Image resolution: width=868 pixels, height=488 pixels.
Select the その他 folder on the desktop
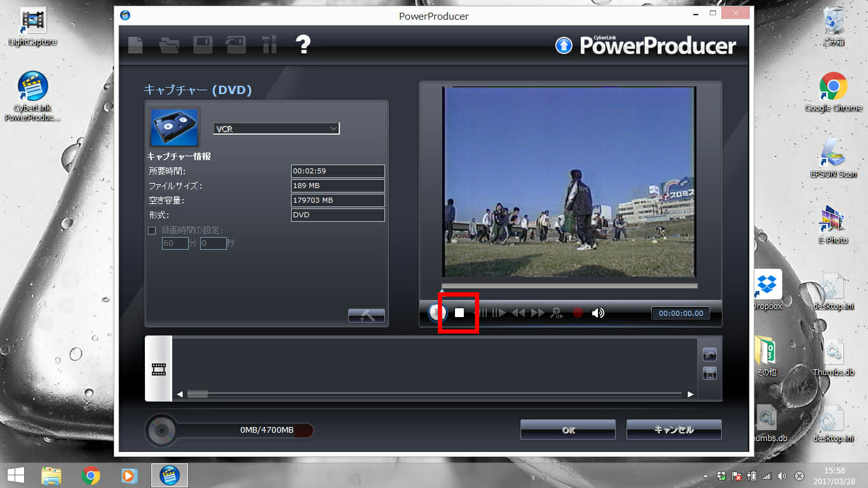767,356
